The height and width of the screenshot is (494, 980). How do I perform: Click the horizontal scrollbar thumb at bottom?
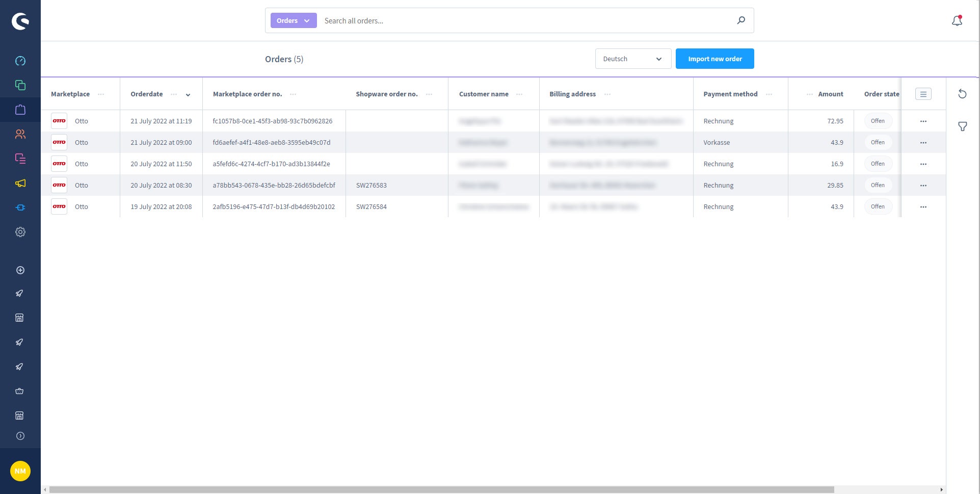pyautogui.click(x=441, y=490)
